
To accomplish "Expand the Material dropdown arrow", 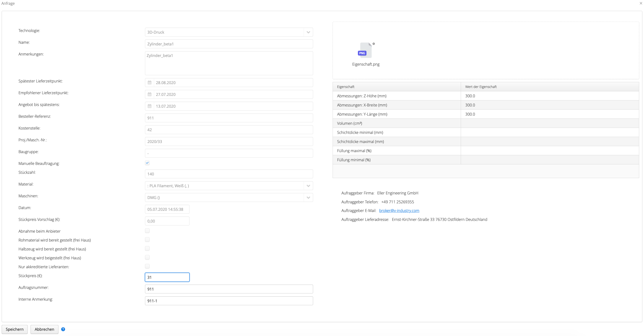I will tap(308, 186).
